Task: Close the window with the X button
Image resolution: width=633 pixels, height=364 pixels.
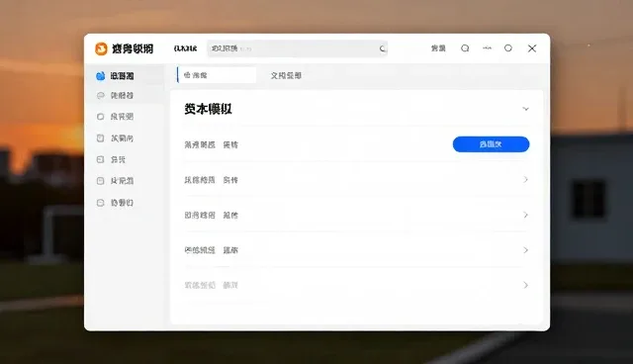Action: 532,48
